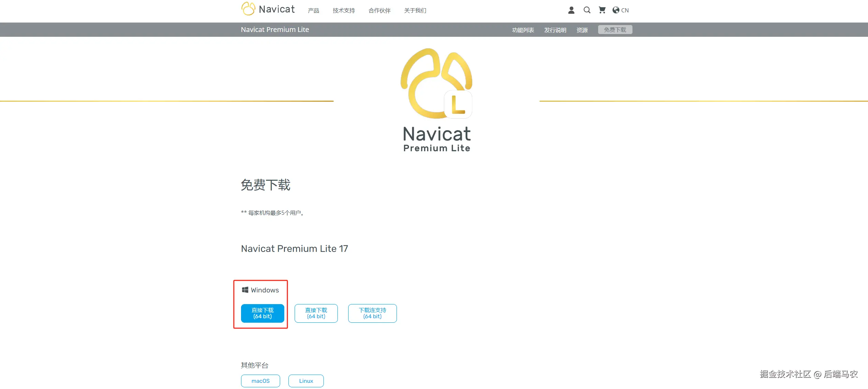Open the shopping cart icon
This screenshot has width=868, height=389.
[x=602, y=10]
